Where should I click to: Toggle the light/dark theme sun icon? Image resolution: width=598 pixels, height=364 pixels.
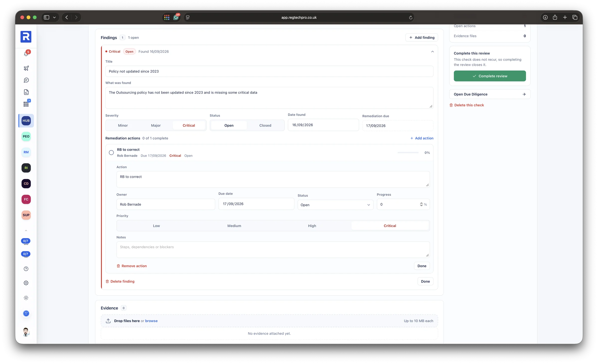(26, 298)
